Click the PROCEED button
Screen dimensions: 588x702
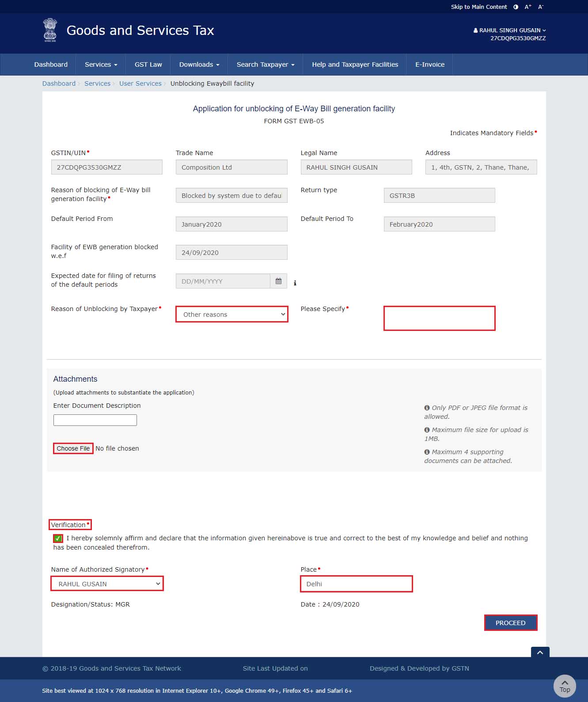coord(510,623)
